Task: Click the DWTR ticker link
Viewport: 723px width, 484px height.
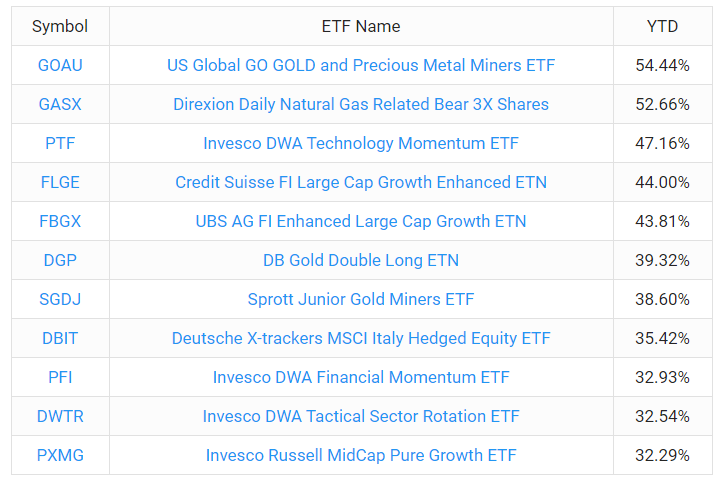Action: click(60, 416)
